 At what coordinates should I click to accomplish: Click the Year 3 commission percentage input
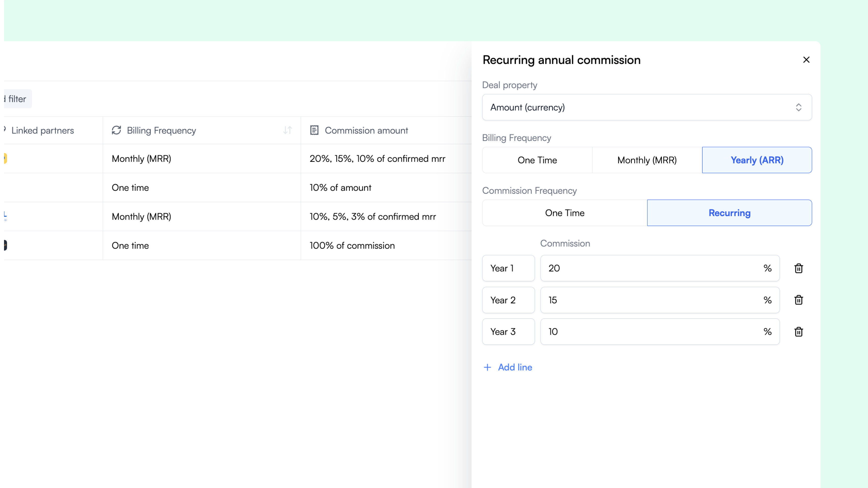coord(650,332)
